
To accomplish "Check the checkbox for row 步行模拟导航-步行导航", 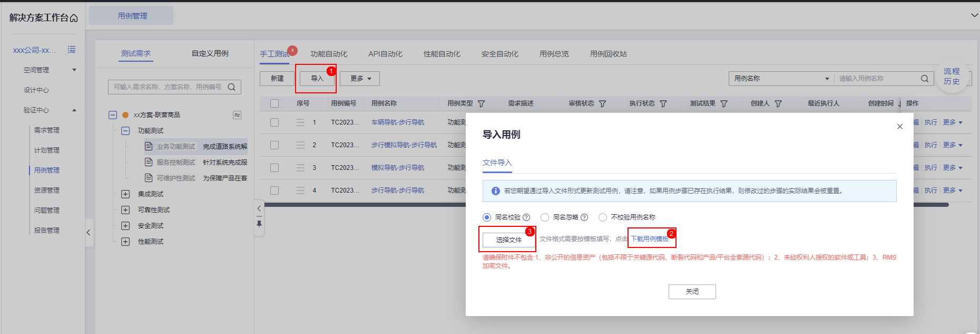I will click(x=275, y=145).
